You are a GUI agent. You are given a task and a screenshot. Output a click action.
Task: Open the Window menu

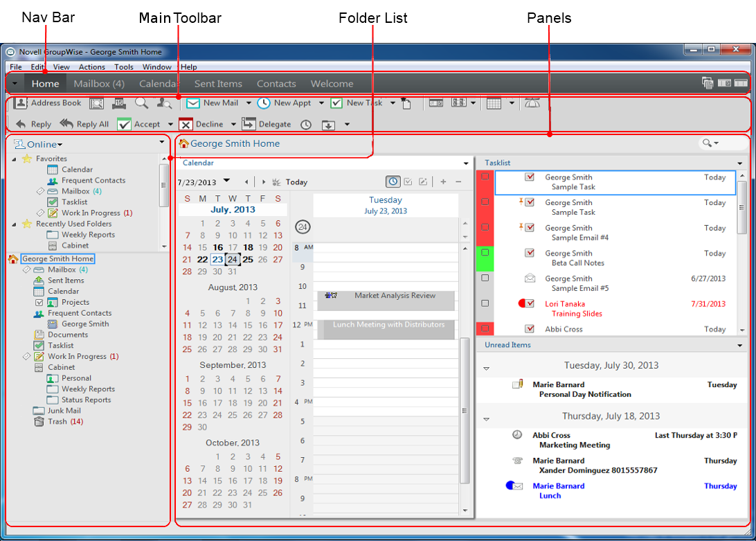click(156, 67)
